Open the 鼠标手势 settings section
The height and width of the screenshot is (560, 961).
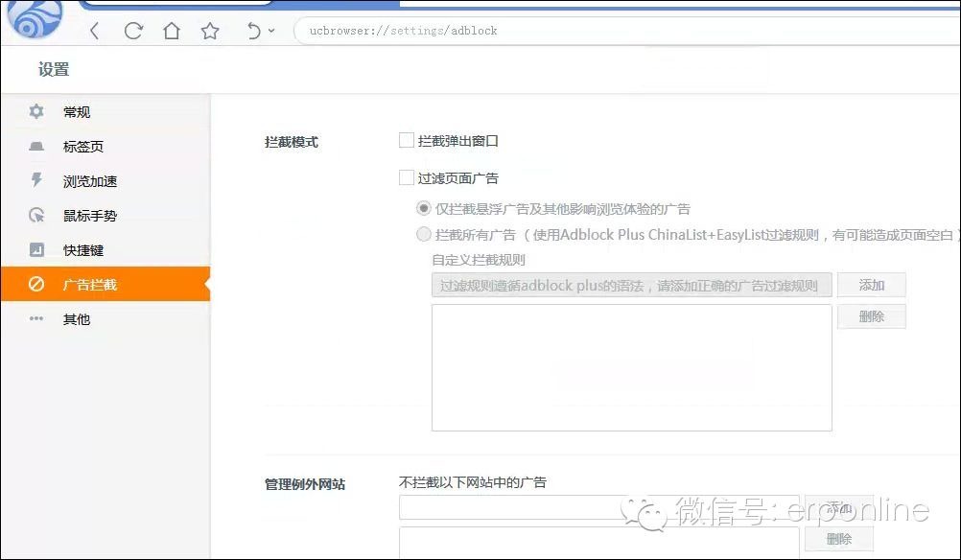[x=105, y=216]
